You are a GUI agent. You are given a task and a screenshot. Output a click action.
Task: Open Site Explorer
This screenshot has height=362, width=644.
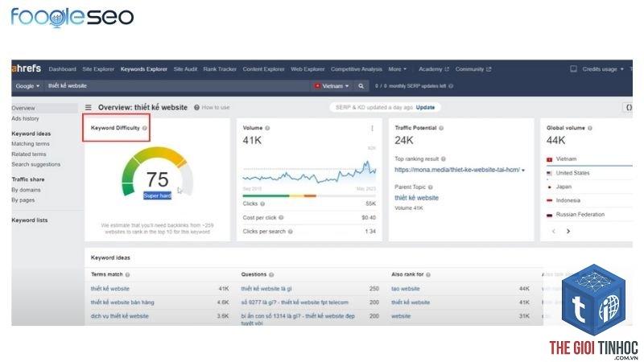98,69
